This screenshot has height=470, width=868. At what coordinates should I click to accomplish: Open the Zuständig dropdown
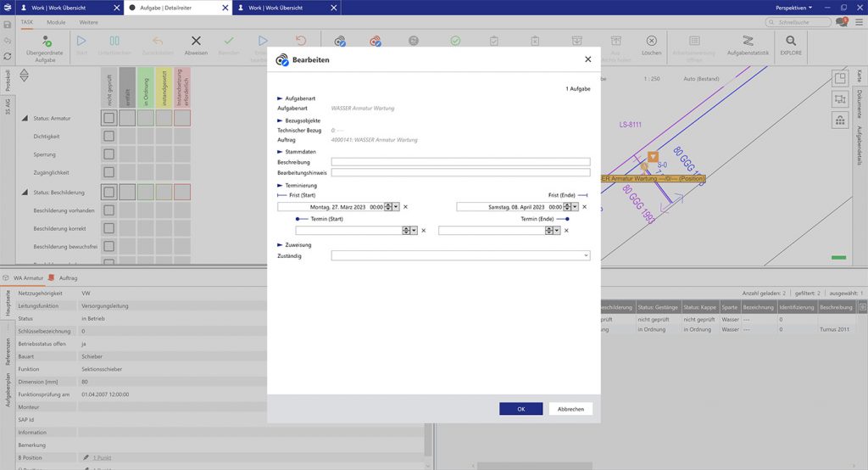pyautogui.click(x=586, y=255)
